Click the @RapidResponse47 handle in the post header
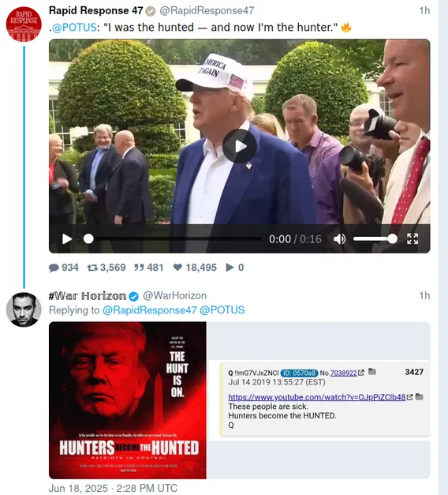 coord(207,10)
